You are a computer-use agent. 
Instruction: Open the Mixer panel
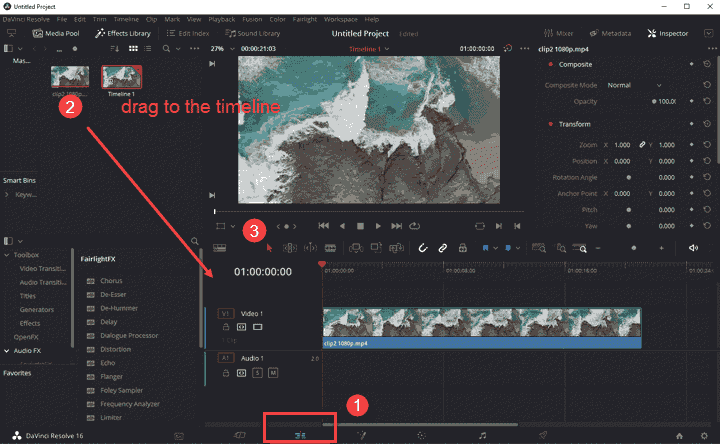pos(558,34)
